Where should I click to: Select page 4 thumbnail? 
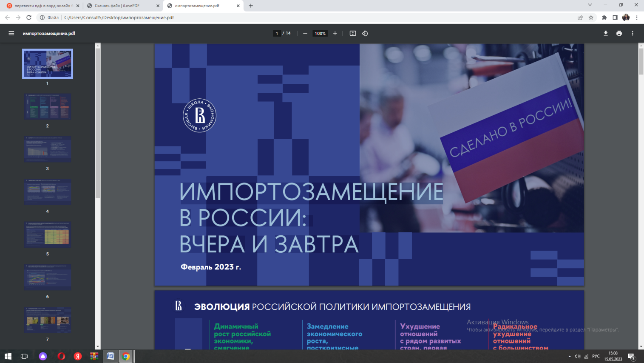[x=48, y=192]
